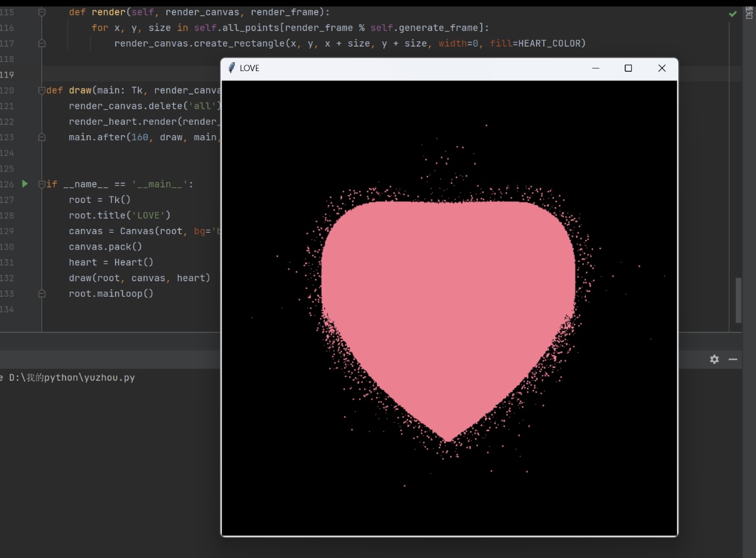
Task: Click the 'main.after(160, draw, main' line
Action: [145, 137]
